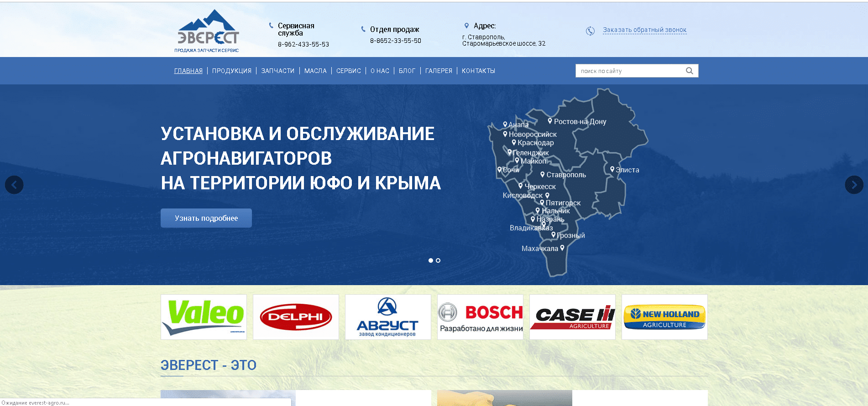The image size is (868, 406).
Task: Click sales phone number 8-8652-33-55-50
Action: (x=396, y=41)
